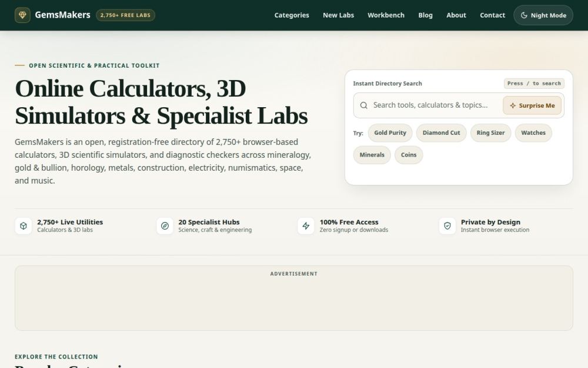Click the cube icon beside Live Utilities
This screenshot has width=588, height=368.
pos(24,226)
